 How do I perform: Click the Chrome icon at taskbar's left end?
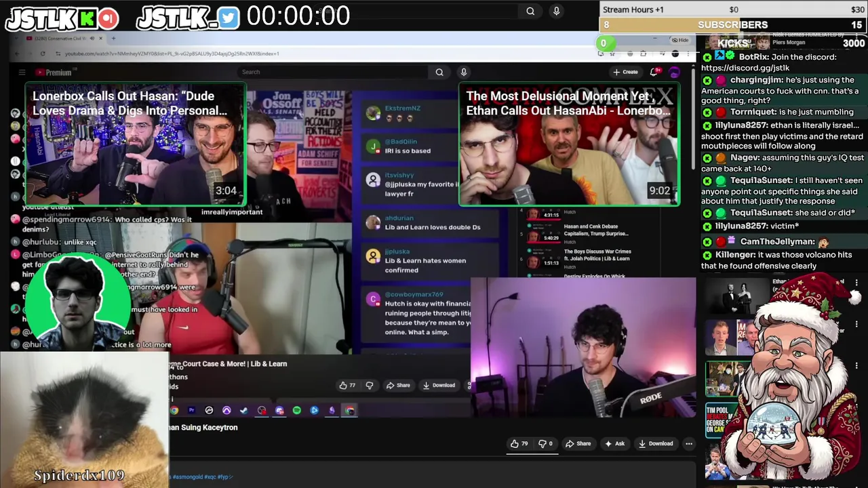[x=174, y=410]
